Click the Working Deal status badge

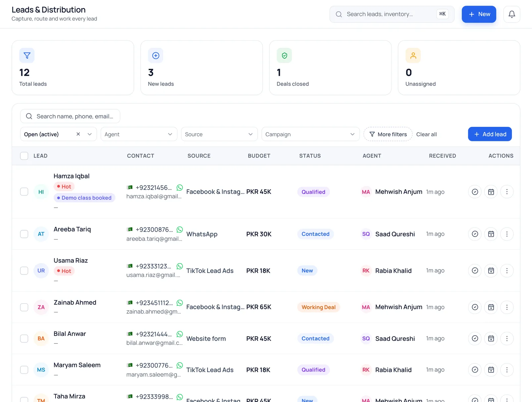[318, 307]
